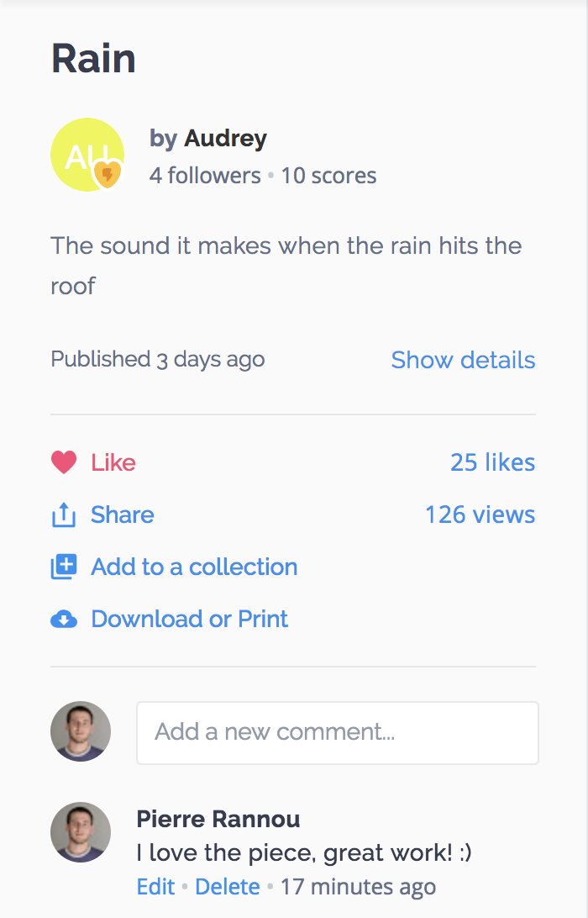The image size is (588, 918).
Task: Select Add to a collection
Action: (194, 567)
